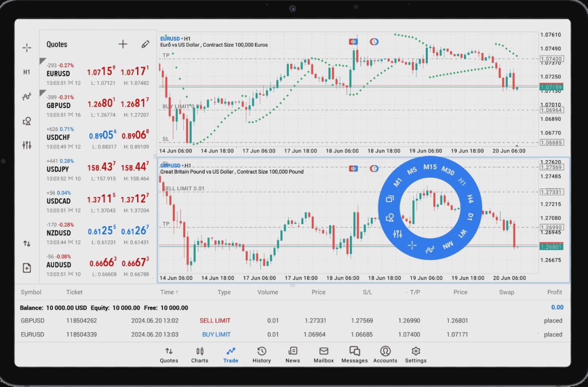Select the GBPUSD SELL LIMIT order row
The width and height of the screenshot is (588, 387).
point(292,321)
